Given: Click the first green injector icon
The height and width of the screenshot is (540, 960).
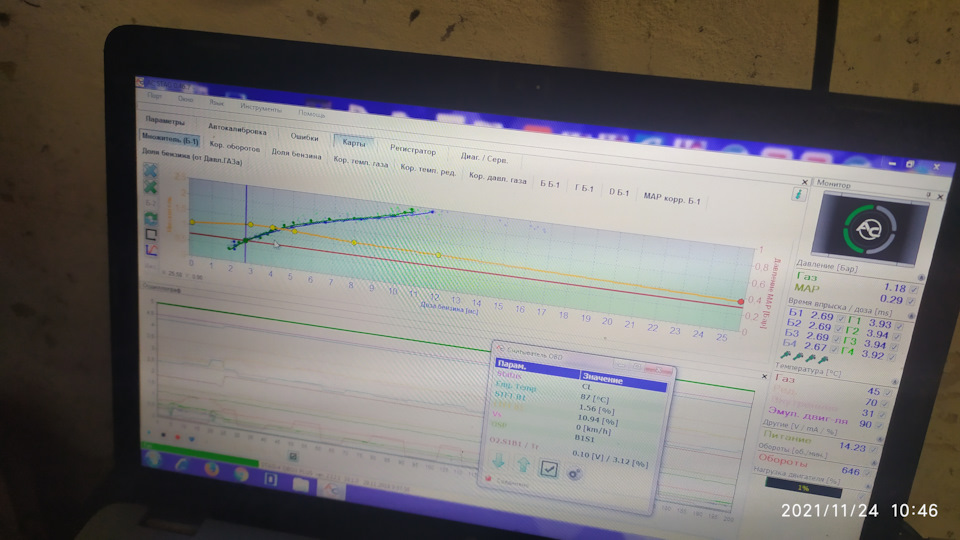Looking at the screenshot, I should 786,354.
